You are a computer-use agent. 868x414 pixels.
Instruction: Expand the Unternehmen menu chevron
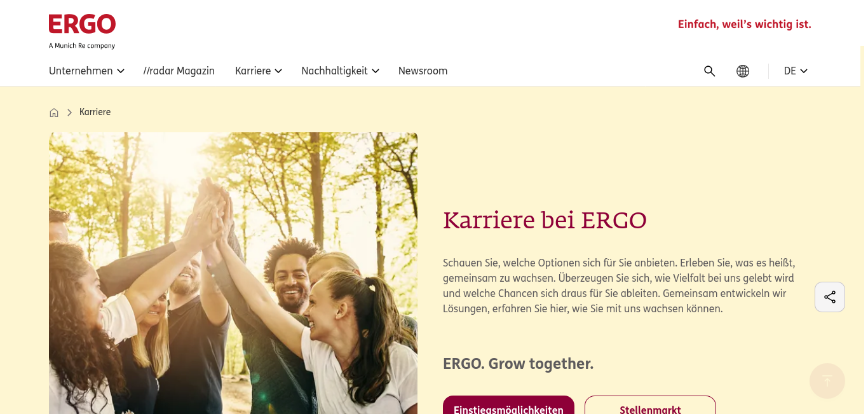[121, 71]
